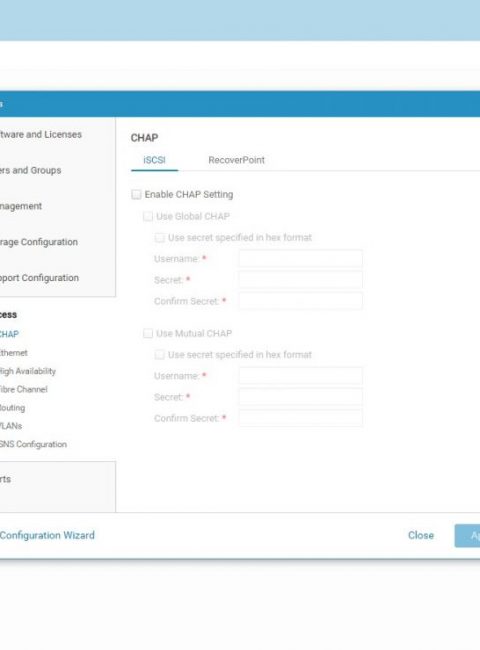The image size is (480, 650).
Task: Open the Management section
Action: 21,206
